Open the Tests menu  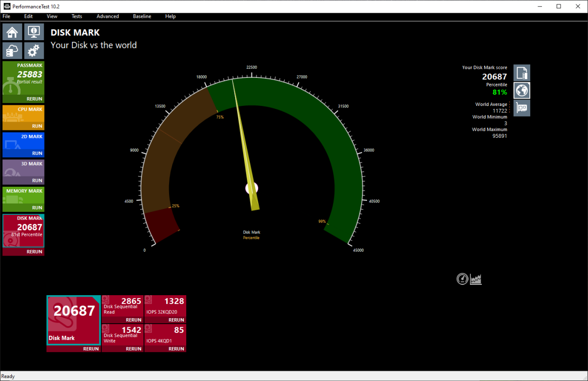77,16
